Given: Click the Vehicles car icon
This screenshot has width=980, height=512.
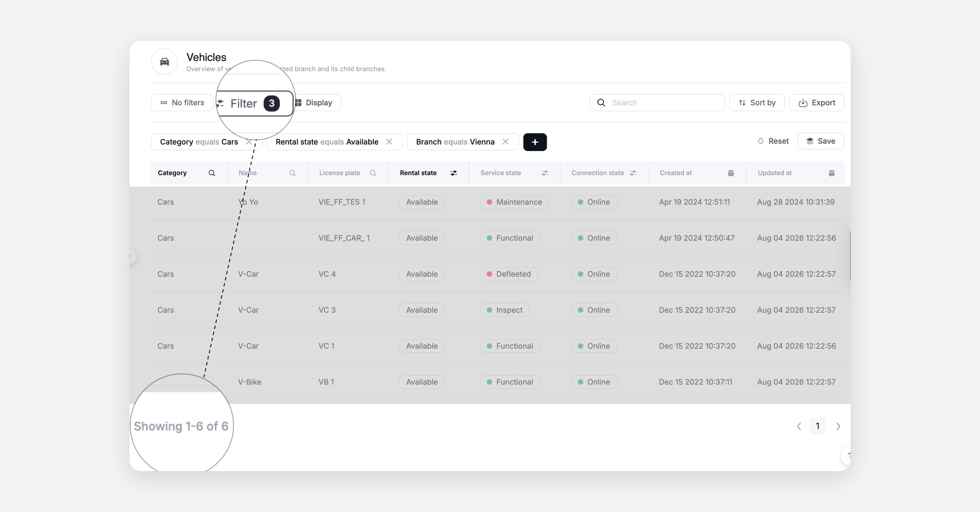Looking at the screenshot, I should coord(164,62).
